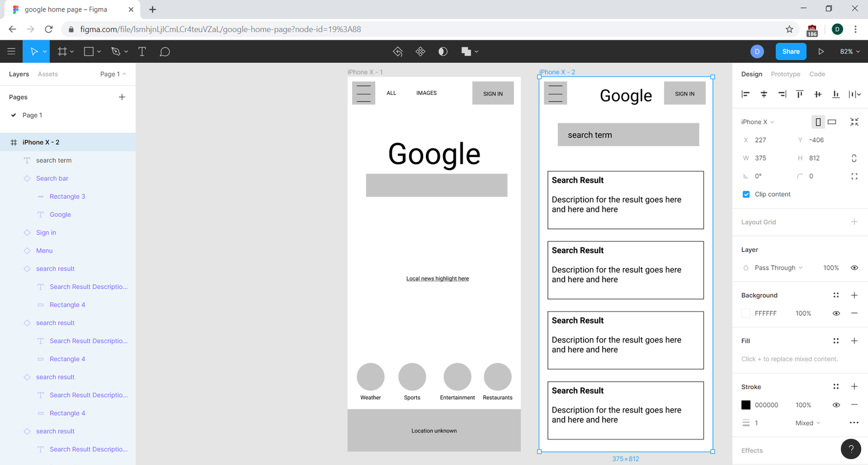Click align horizontal centers icon
The image size is (868, 465).
tap(764, 94)
